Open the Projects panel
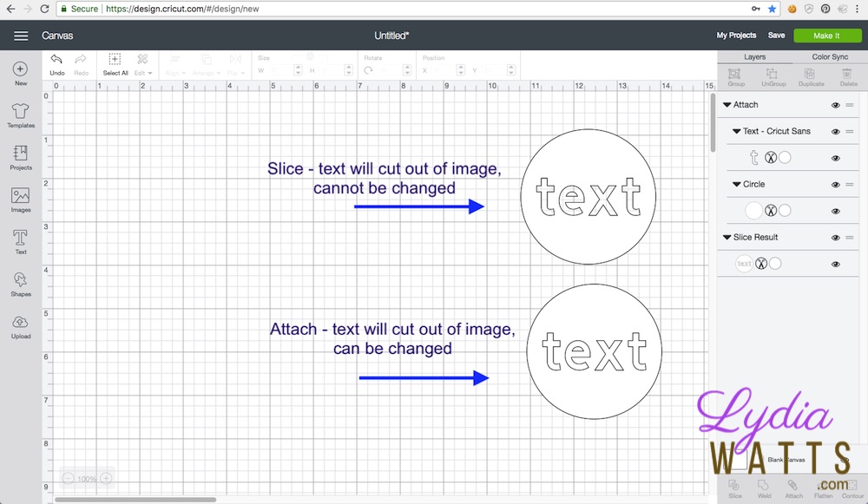Screen dimensions: 868x504 pos(21,158)
